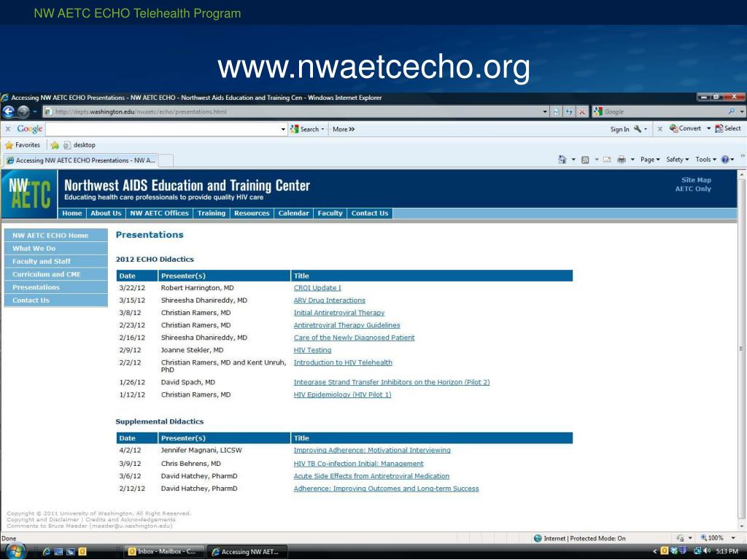Image resolution: width=747 pixels, height=560 pixels.
Task: Switch to Inbox - Mailbox taskbar window
Action: 163,551
